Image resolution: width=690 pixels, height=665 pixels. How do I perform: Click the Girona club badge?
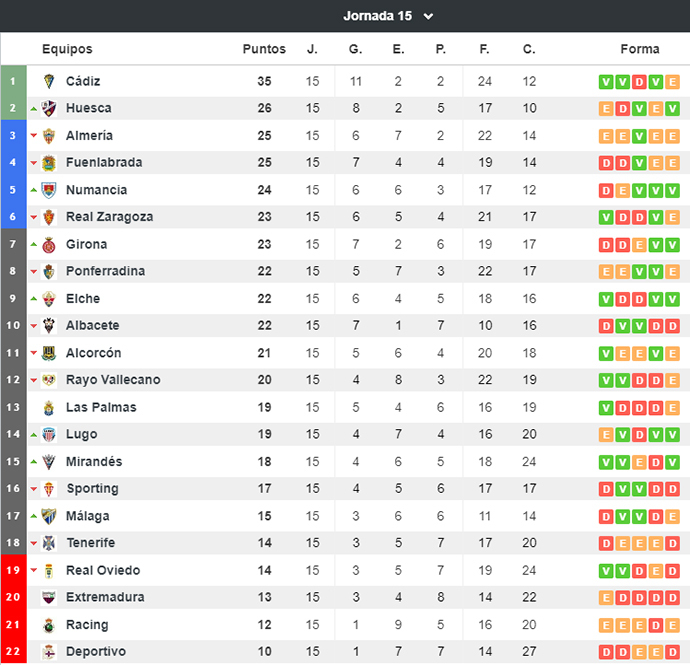(49, 245)
